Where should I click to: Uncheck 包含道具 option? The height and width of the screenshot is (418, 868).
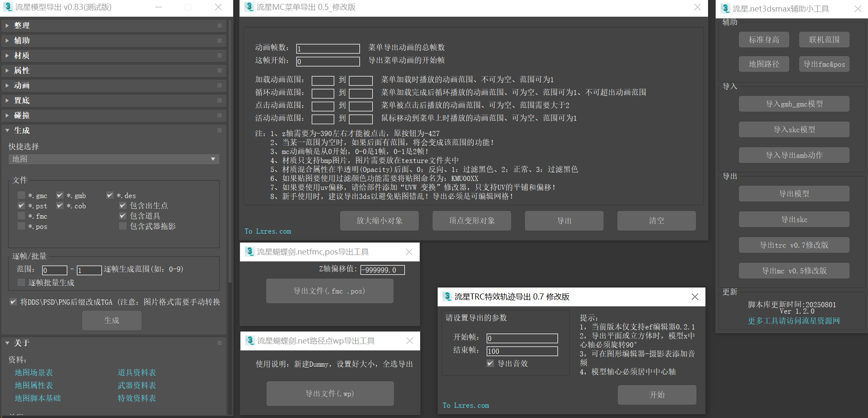point(123,216)
